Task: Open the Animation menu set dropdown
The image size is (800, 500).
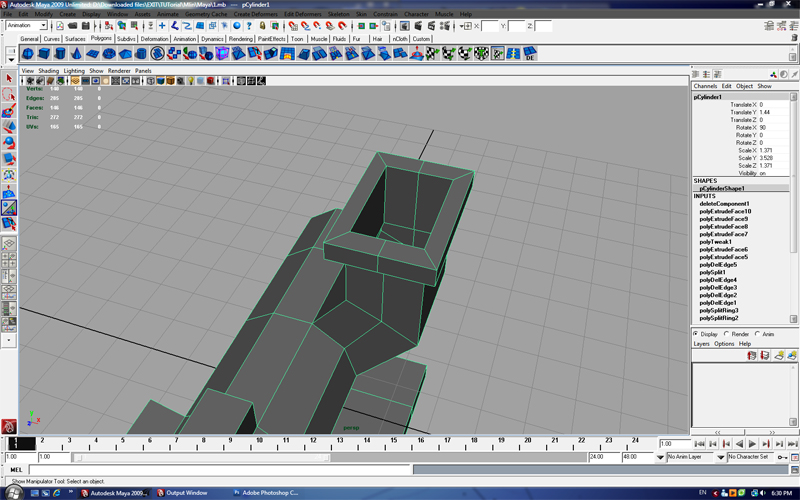Action: (27, 26)
